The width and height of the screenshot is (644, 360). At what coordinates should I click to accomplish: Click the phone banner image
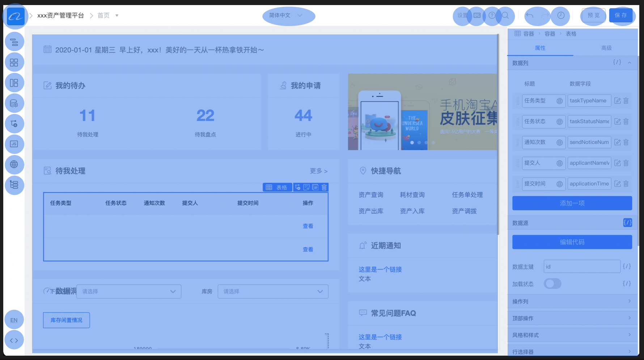click(x=423, y=112)
